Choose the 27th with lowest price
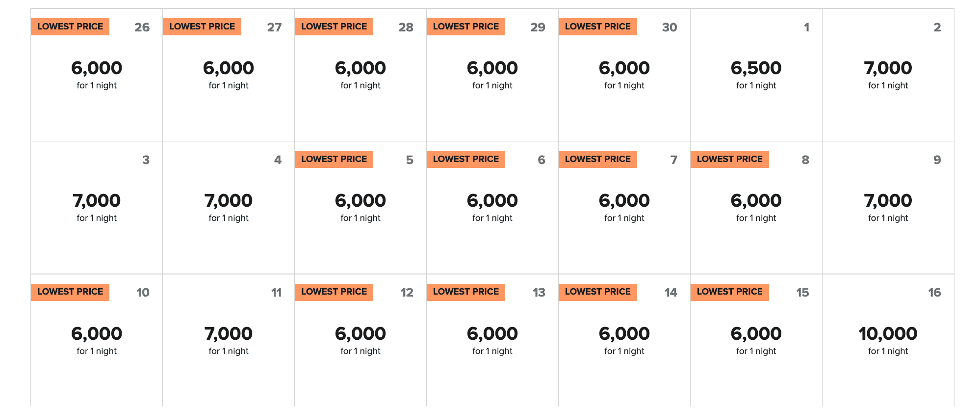 tap(228, 75)
